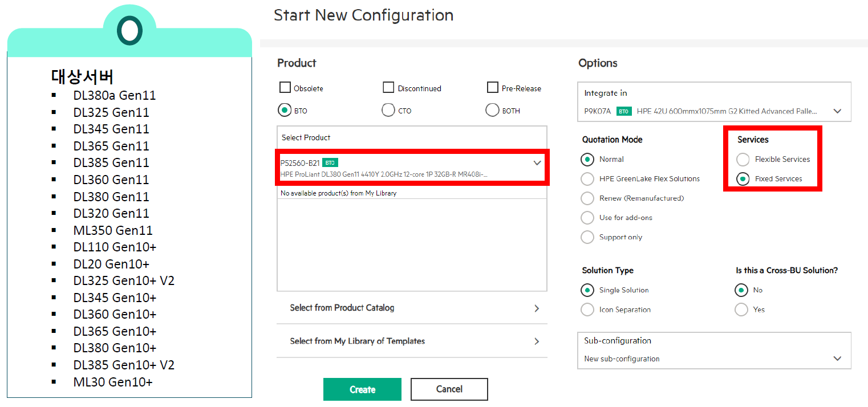Choose Icon Separation solution type
Viewport: 868px width, 407px height.
pyautogui.click(x=587, y=310)
